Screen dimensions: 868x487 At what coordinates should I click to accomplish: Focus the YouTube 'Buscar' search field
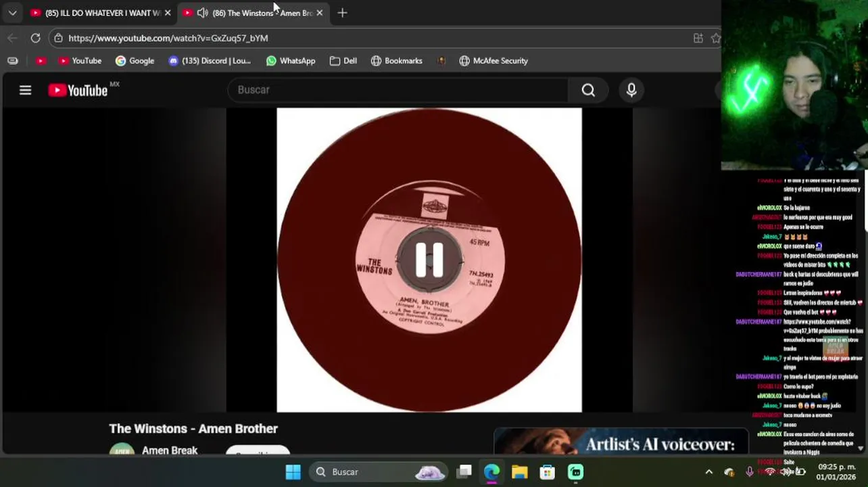398,90
